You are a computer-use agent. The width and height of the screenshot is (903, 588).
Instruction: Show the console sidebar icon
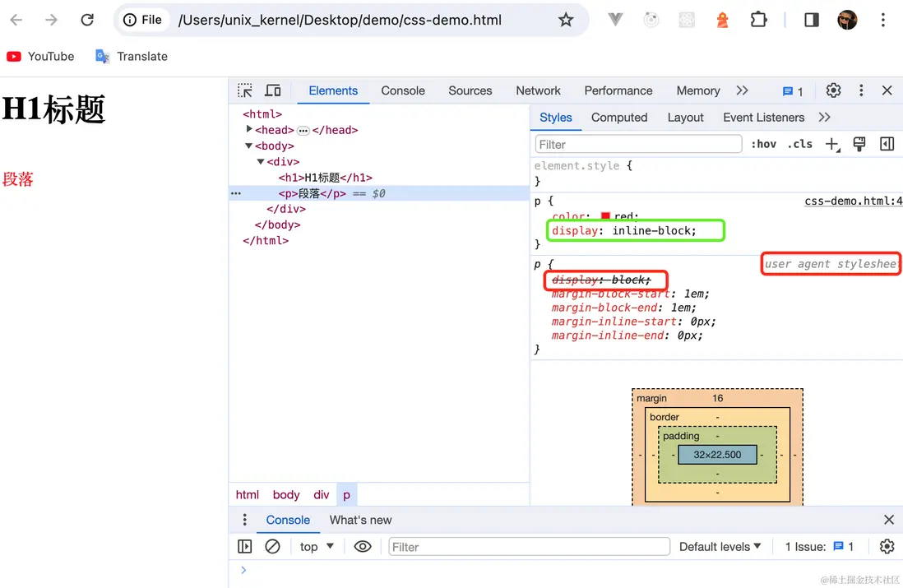tap(244, 546)
